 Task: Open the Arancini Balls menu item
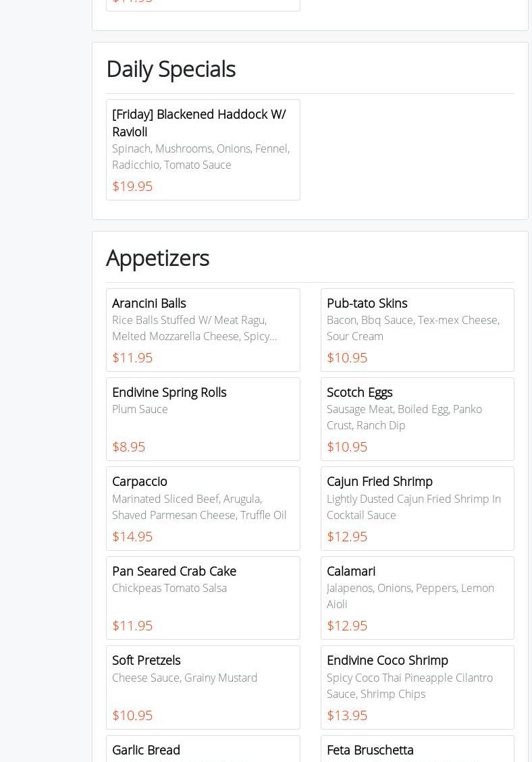tap(203, 329)
